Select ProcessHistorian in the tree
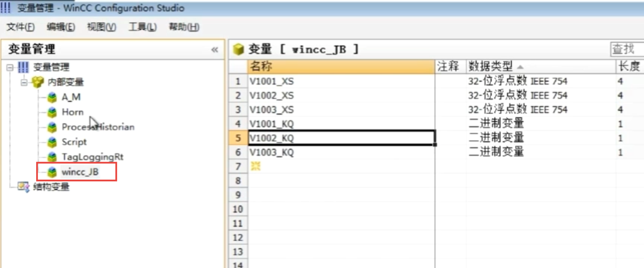The height and width of the screenshot is (268, 644). 98,127
